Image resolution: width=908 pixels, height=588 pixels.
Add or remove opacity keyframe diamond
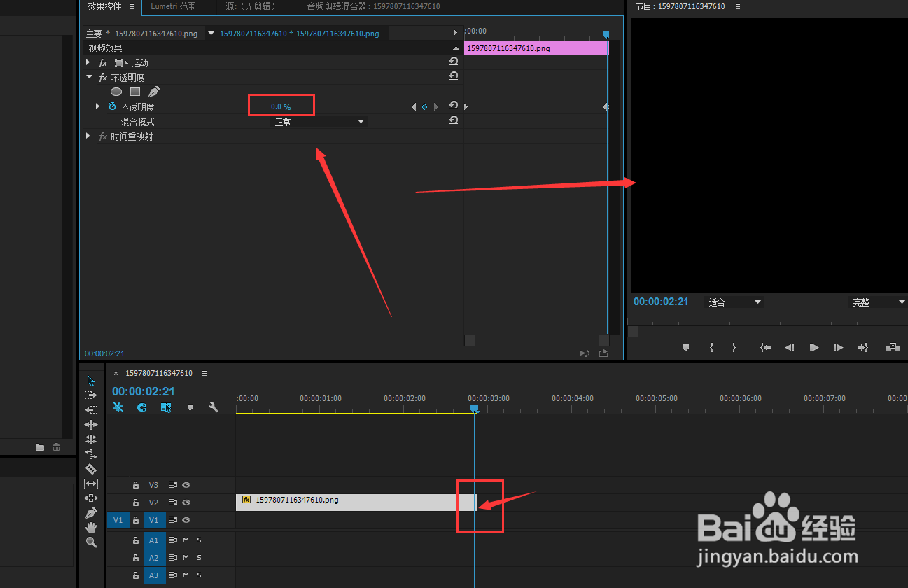(424, 107)
